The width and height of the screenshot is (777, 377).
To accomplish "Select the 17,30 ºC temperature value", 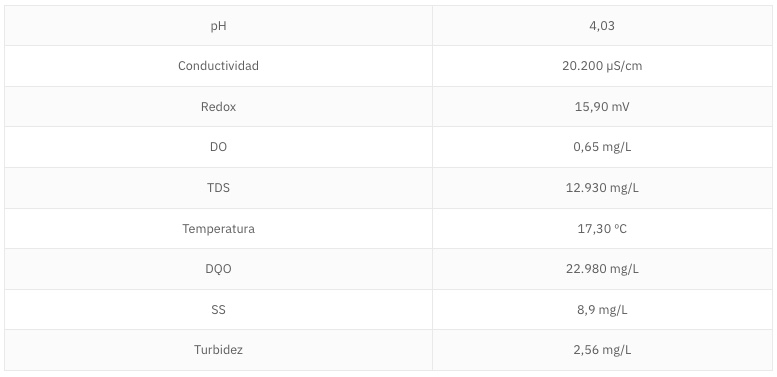I will pyautogui.click(x=602, y=228).
